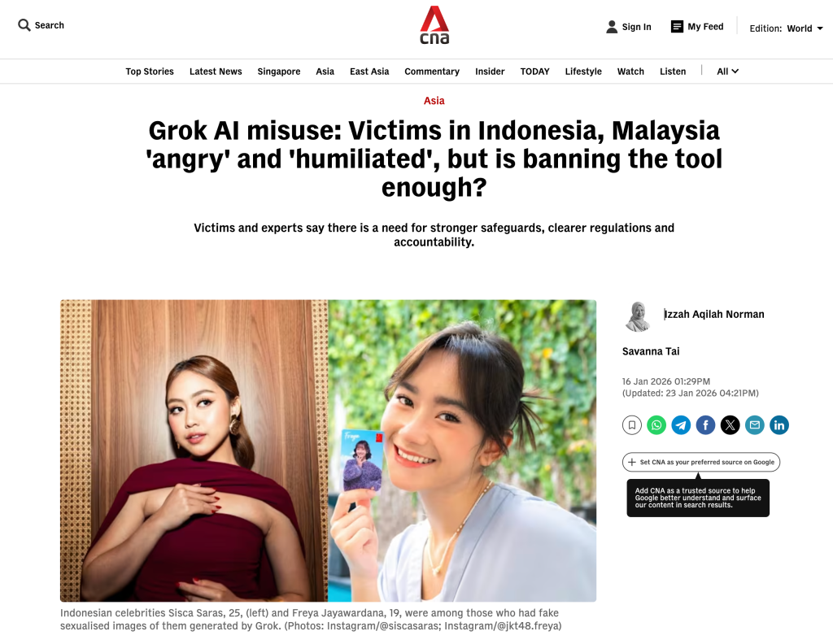Share article on X icon
The width and height of the screenshot is (833, 644).
730,424
